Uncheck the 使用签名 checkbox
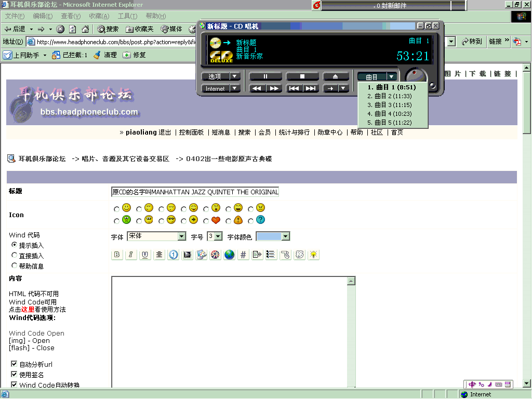Viewport: 532px width, 399px height. [14, 374]
